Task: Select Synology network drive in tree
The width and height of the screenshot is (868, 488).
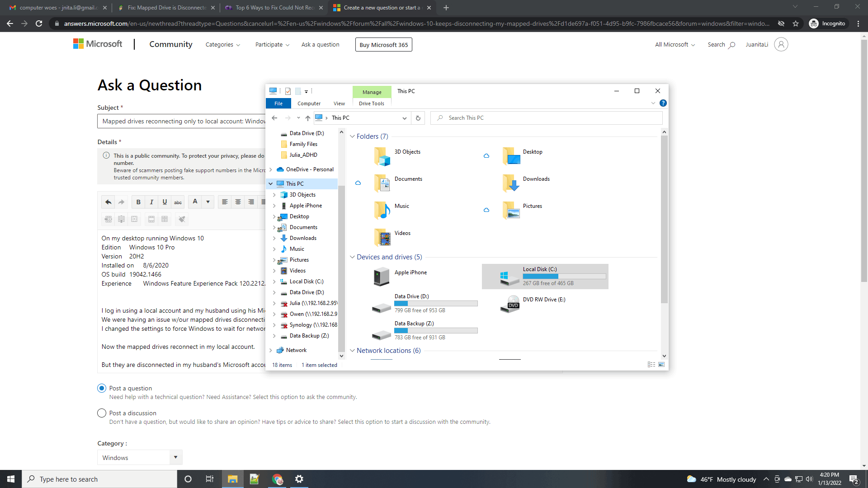Action: pyautogui.click(x=309, y=325)
